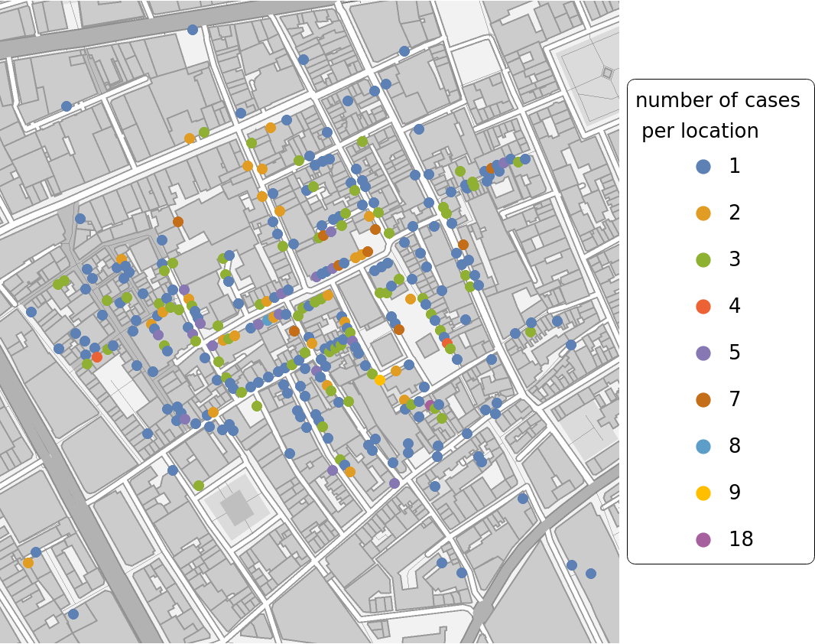Select the isolated blue marker in map's upper-left
Image resolution: width=815 pixels, height=644 pixels.
pos(67,106)
